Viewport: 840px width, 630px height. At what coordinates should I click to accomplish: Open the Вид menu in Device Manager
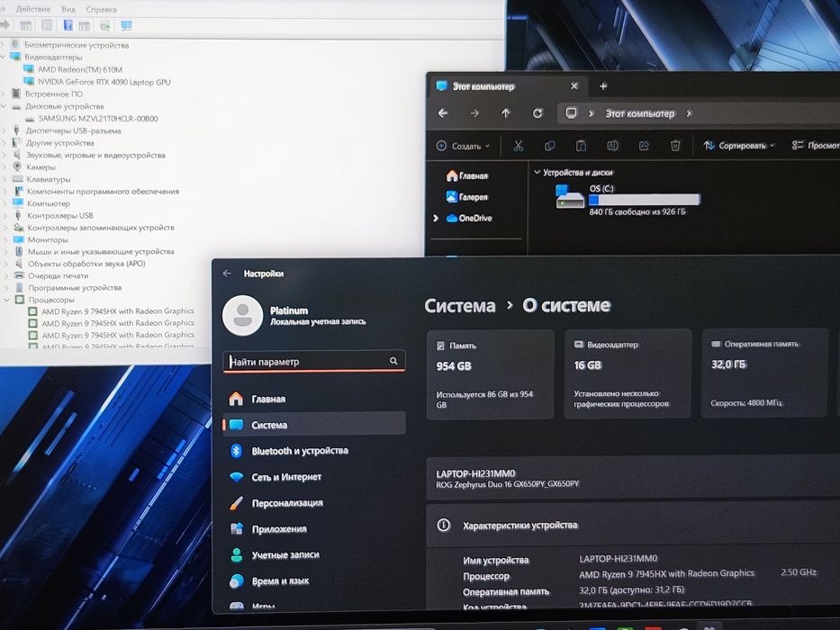68,9
